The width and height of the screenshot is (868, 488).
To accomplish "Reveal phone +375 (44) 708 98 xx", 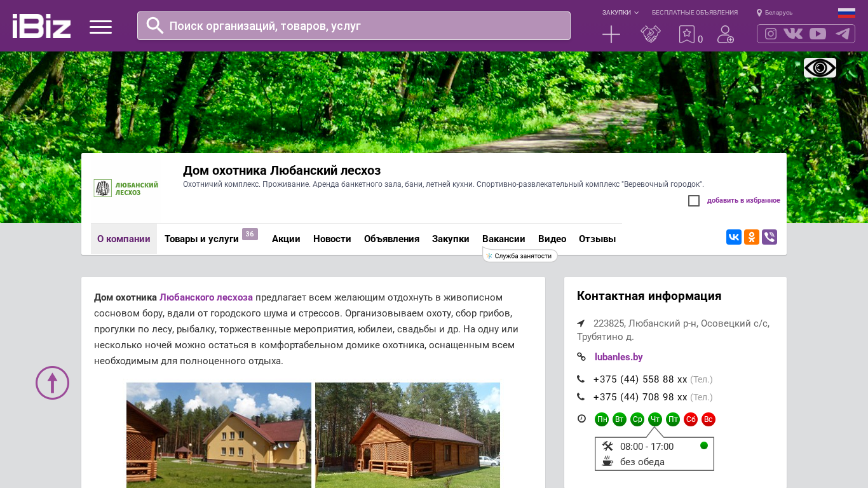I will click(641, 397).
